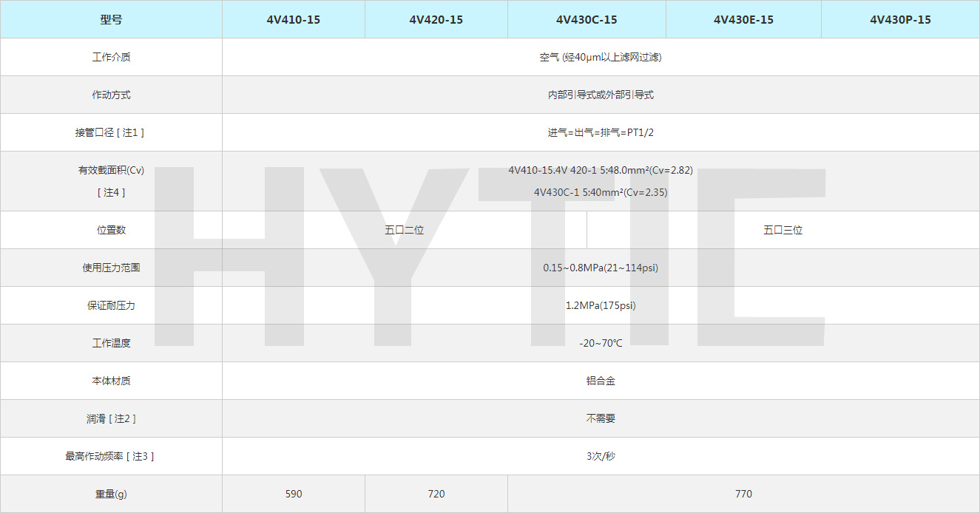This screenshot has height=513, width=980.
Task: Click the 0.15~0.8MPa(21~114psi) value
Action: pyautogui.click(x=601, y=268)
